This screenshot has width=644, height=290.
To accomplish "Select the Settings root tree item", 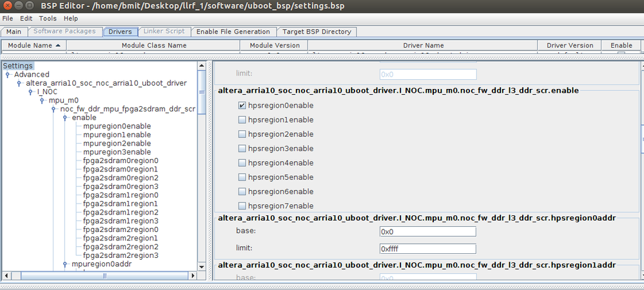I will 17,66.
